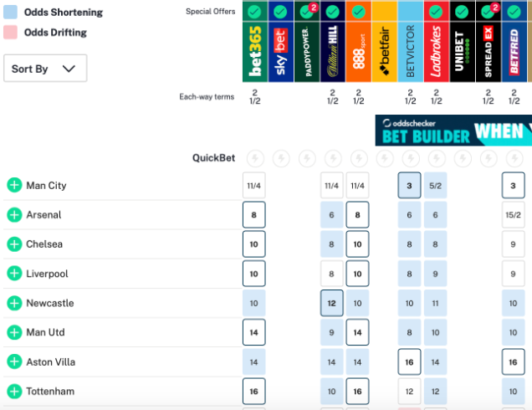Click the Unibet bookmaker logo
This screenshot has height=410, width=532.
tap(462, 52)
